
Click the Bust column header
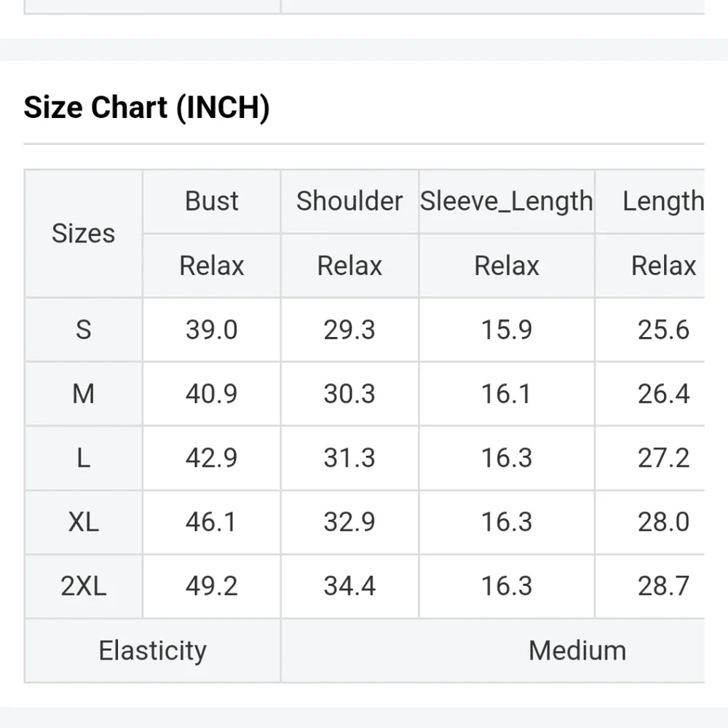pos(211,201)
